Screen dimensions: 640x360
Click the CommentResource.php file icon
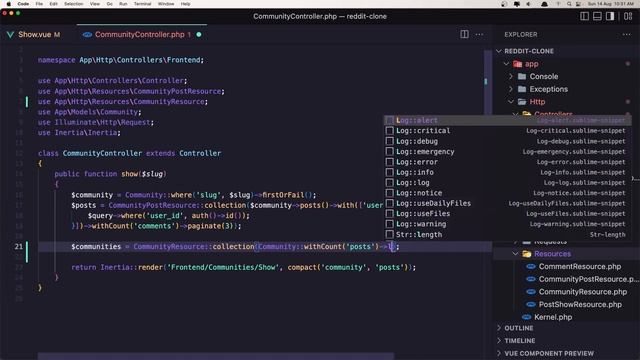[531, 267]
